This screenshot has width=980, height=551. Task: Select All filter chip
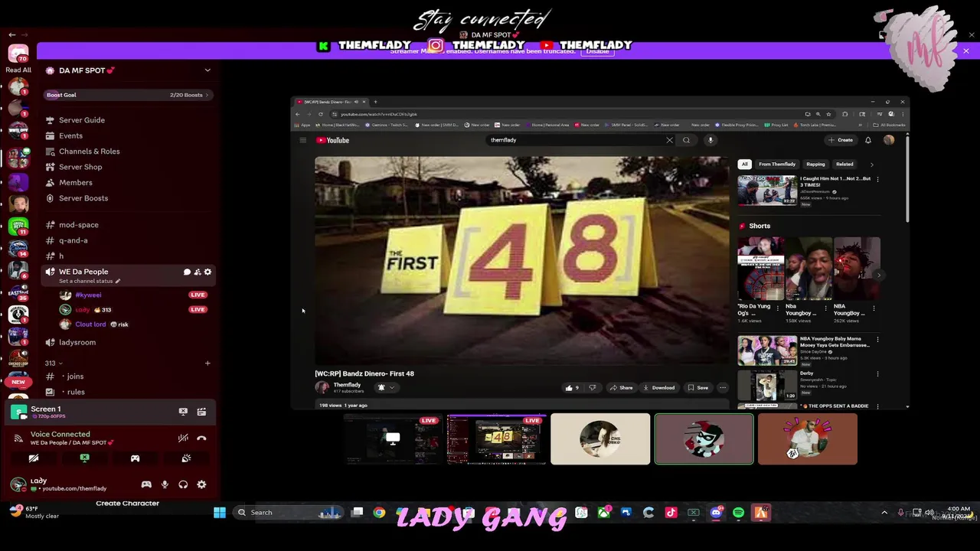click(x=744, y=164)
